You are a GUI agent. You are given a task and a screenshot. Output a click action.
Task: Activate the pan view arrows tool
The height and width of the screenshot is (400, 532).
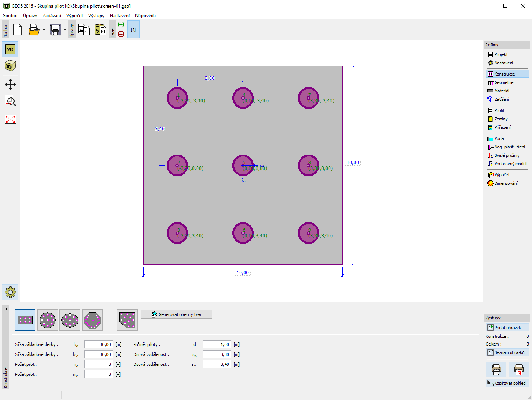pos(10,84)
